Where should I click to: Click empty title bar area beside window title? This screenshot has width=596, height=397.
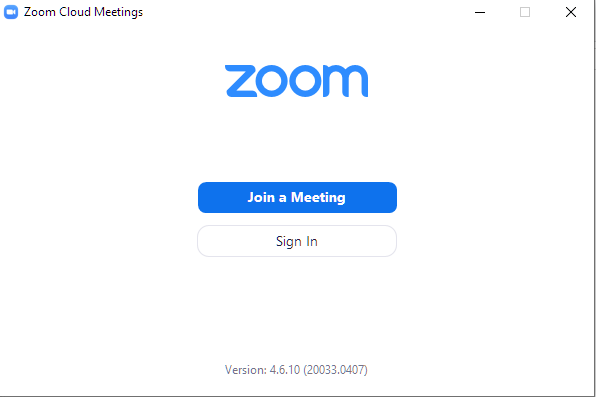click(304, 12)
